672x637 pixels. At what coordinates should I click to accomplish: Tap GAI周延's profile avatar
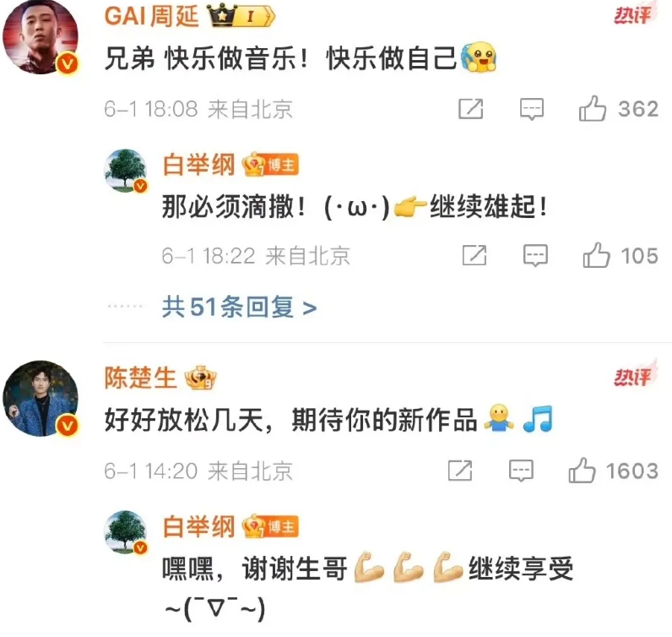[41, 37]
